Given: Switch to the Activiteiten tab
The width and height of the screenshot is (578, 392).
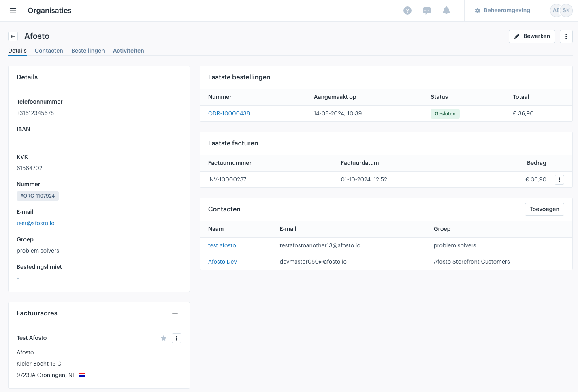Looking at the screenshot, I should tap(128, 51).
